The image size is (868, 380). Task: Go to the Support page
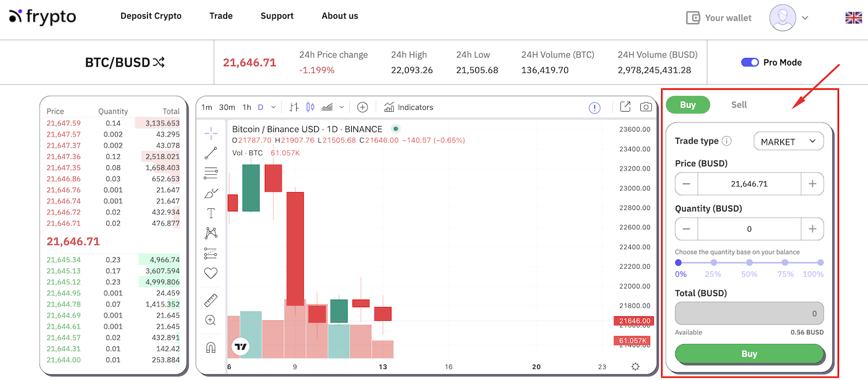277,16
